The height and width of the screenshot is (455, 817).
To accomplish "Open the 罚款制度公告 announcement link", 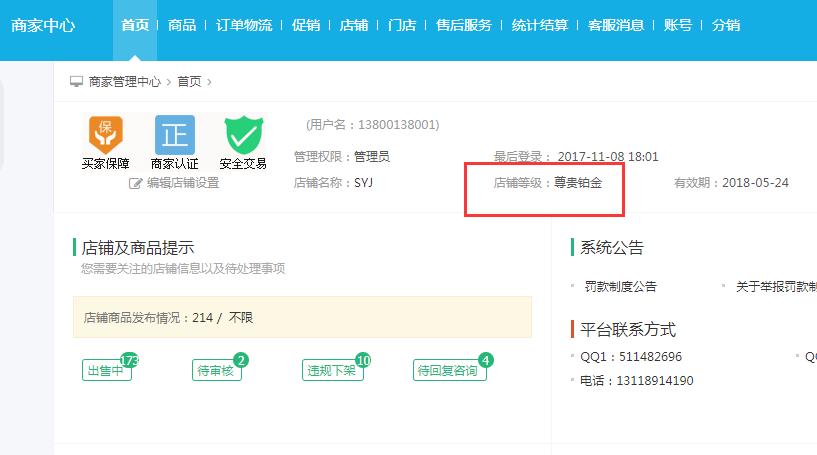I will (x=620, y=286).
